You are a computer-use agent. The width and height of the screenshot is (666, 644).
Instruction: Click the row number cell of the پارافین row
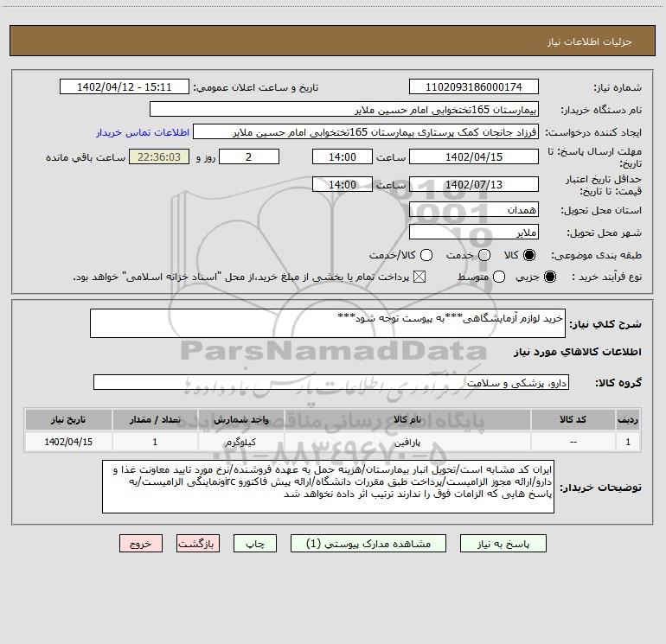coord(628,442)
